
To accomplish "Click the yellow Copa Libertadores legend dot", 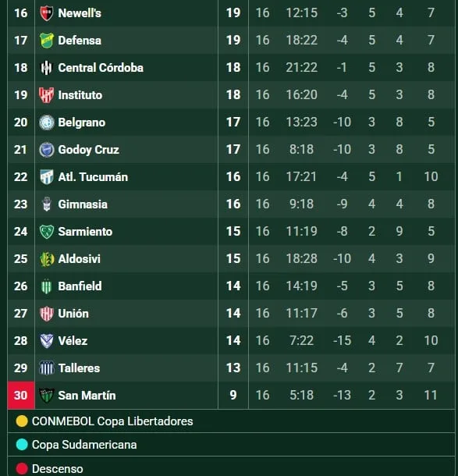I will click(x=22, y=421).
